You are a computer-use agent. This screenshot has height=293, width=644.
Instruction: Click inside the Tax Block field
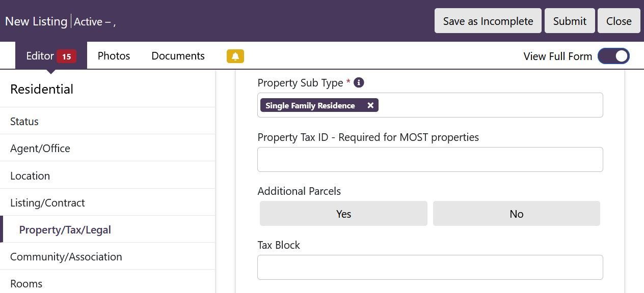click(430, 267)
